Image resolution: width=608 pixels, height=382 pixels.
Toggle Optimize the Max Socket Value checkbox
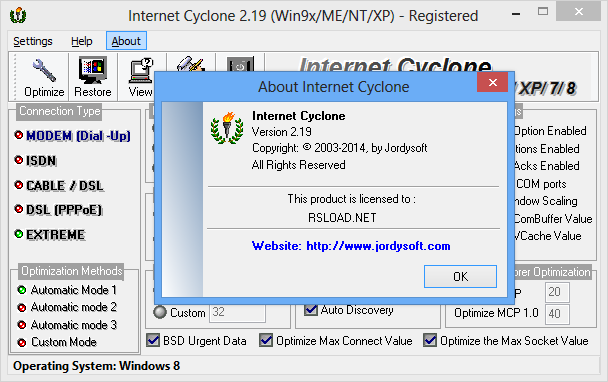coord(430,340)
